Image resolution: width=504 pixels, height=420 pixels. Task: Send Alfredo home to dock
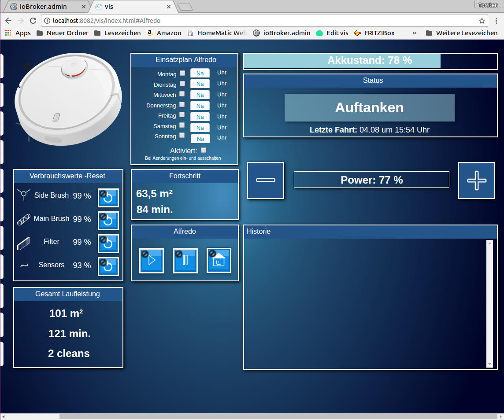[x=219, y=261]
